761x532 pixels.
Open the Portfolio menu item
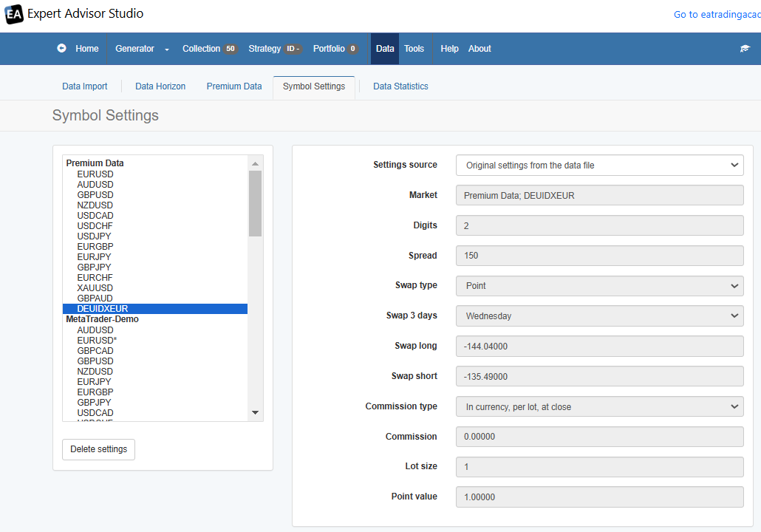329,49
